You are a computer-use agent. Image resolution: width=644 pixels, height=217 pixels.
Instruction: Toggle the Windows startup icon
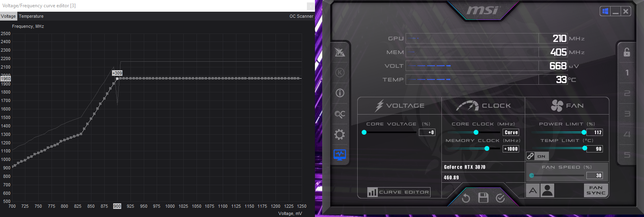[605, 11]
